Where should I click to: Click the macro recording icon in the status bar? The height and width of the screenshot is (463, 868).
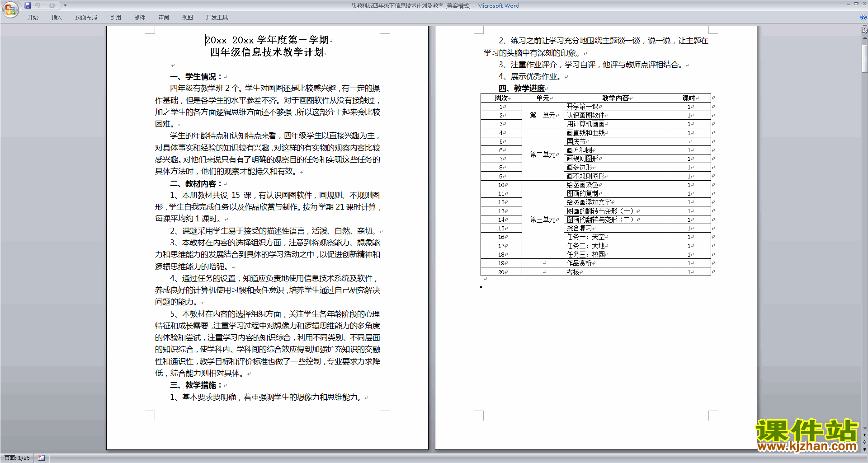[41, 458]
